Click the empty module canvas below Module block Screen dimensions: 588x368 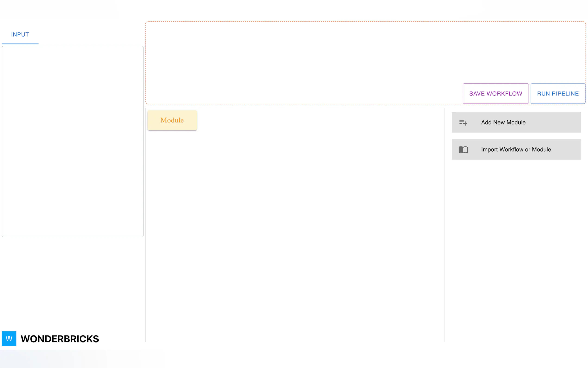(292, 219)
